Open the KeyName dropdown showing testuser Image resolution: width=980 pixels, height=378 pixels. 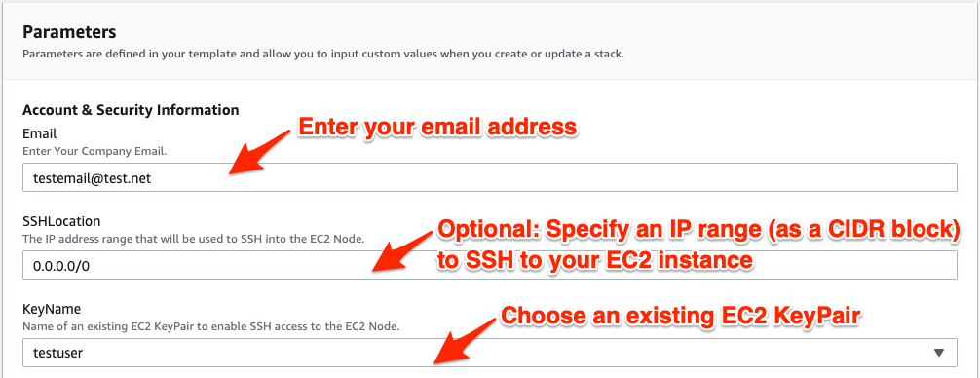point(489,353)
